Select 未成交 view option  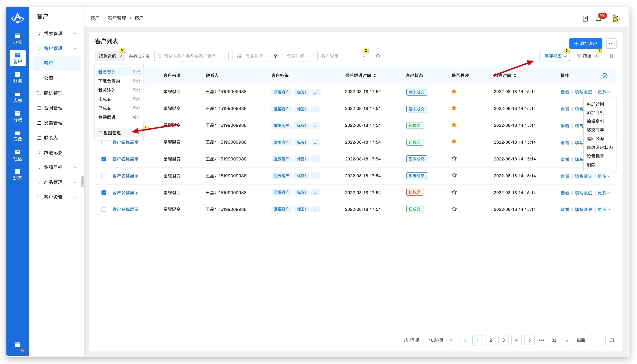pos(119,99)
